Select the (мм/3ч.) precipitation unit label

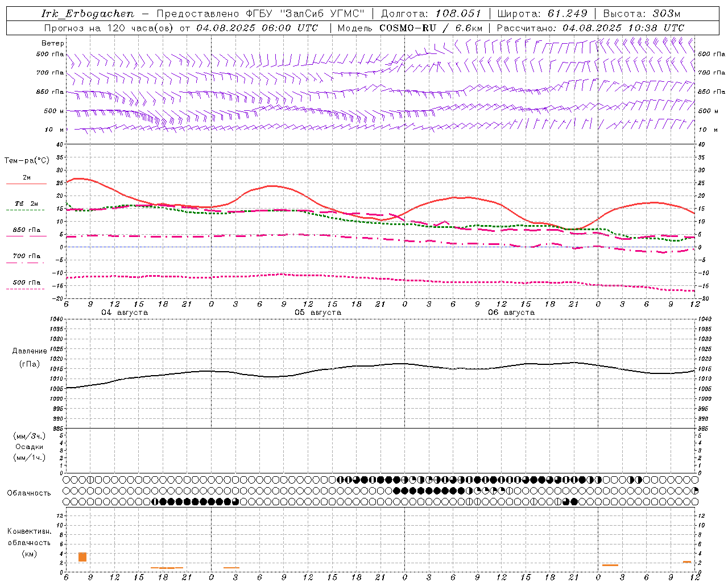[30, 436]
